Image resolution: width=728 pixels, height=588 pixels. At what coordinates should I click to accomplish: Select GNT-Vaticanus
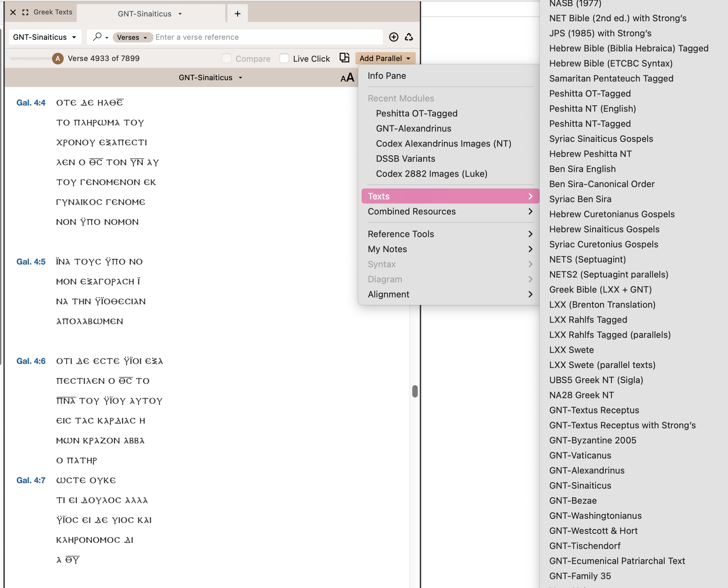580,455
